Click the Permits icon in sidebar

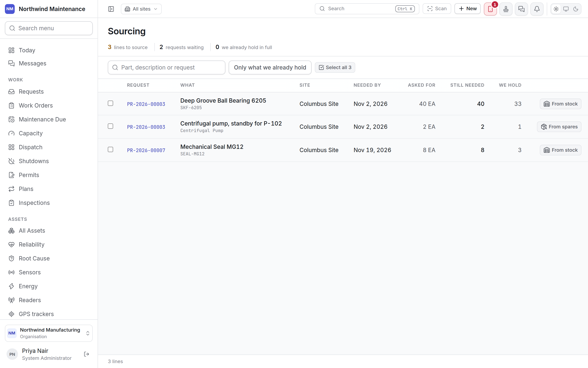[x=11, y=175]
